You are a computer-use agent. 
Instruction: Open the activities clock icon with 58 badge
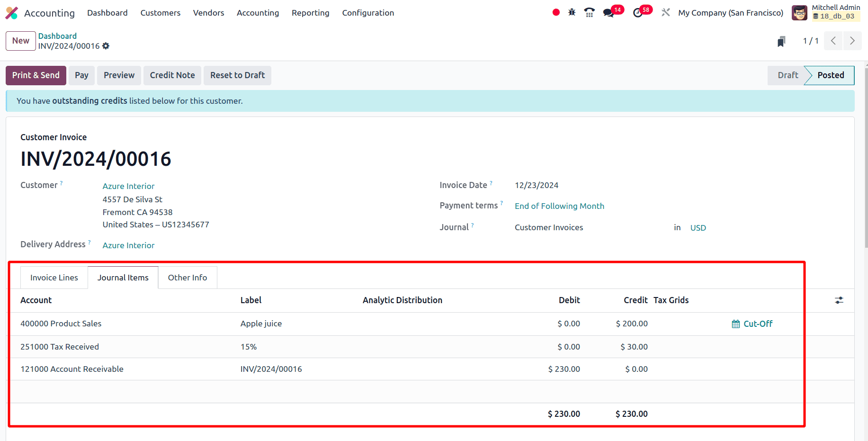coord(638,13)
